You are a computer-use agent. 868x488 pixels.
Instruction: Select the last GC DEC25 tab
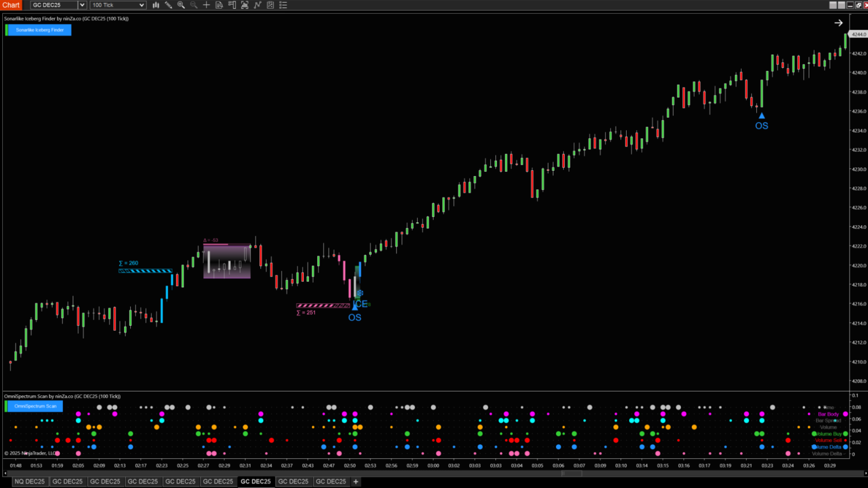coord(331,481)
